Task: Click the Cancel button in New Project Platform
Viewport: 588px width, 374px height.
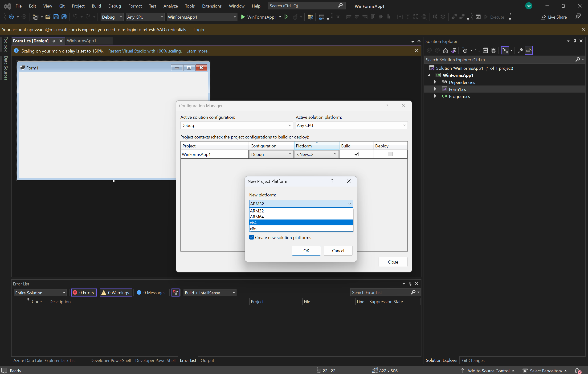Action: click(338, 251)
